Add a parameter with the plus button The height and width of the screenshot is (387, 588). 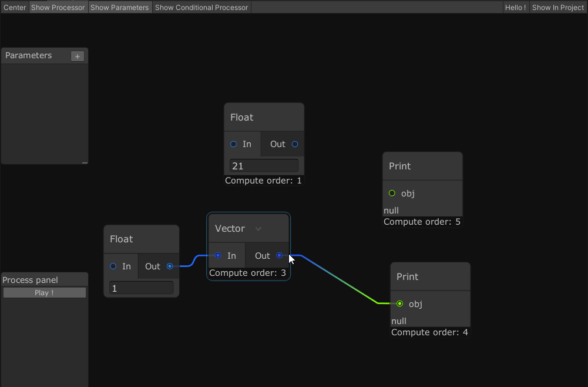(x=78, y=56)
